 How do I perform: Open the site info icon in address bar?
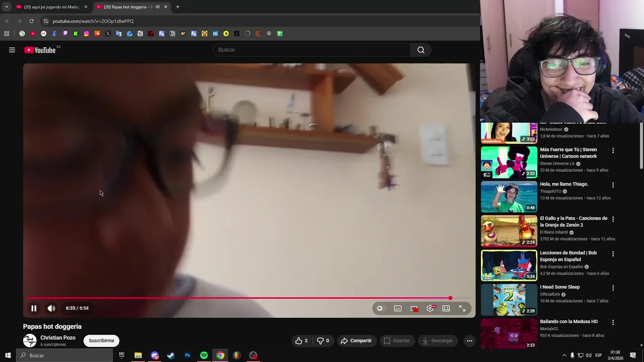[x=46, y=21]
